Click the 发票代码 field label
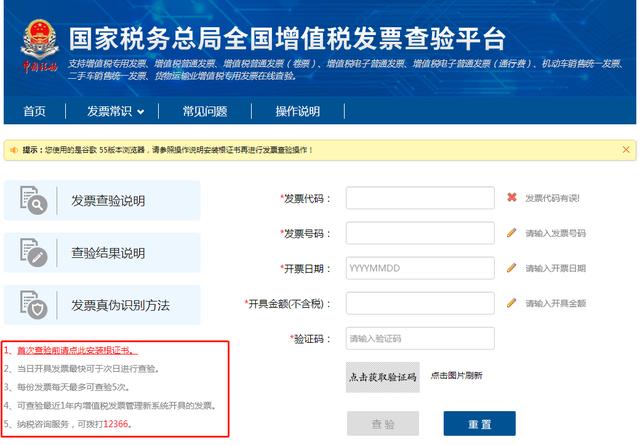Viewport: 640px width, 445px height. [x=305, y=199]
